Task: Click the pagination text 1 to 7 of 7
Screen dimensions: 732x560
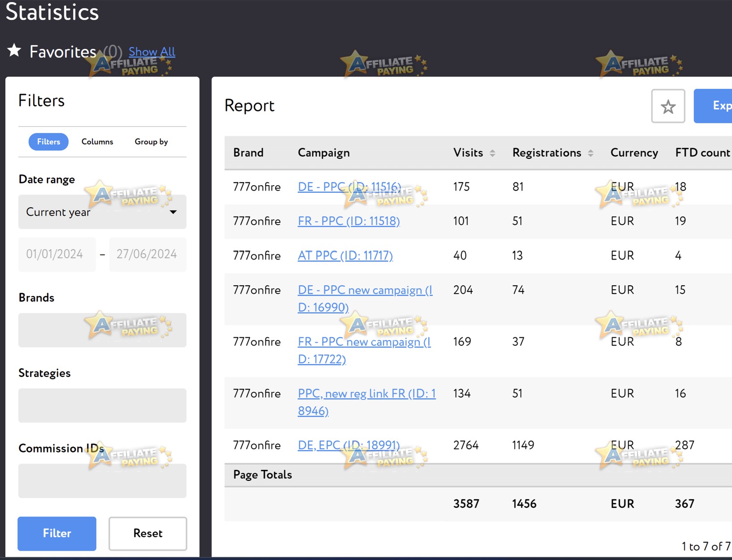Action: click(x=706, y=546)
